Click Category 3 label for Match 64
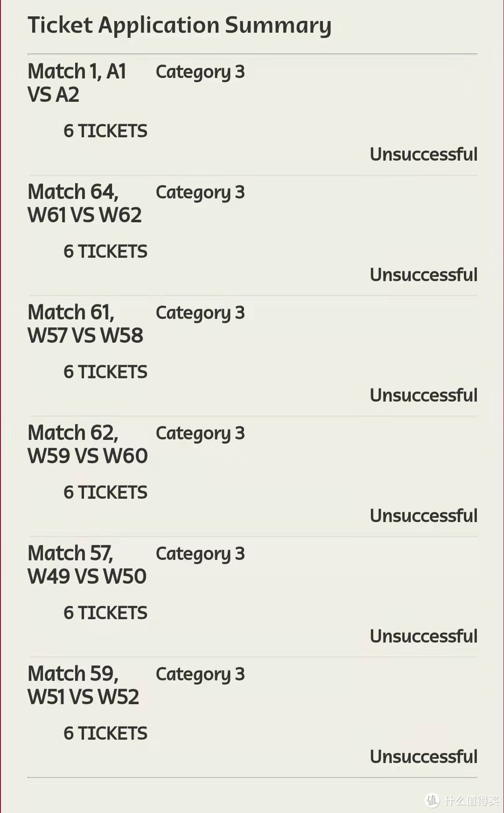The height and width of the screenshot is (813, 504). [x=200, y=192]
